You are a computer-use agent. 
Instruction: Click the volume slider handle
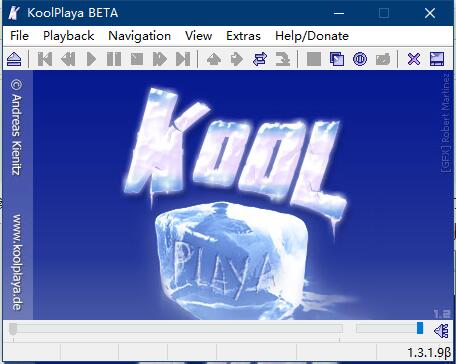coord(420,328)
